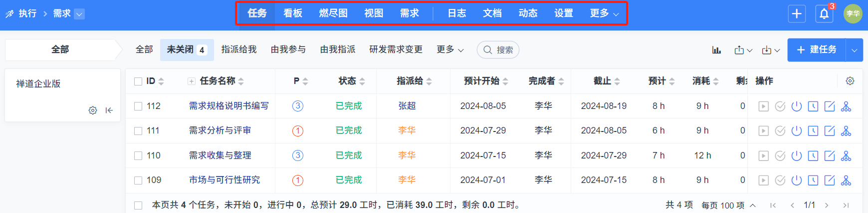Open the 需求 execution switcher dropdown
Image resolution: width=868 pixels, height=213 pixels.
click(79, 14)
